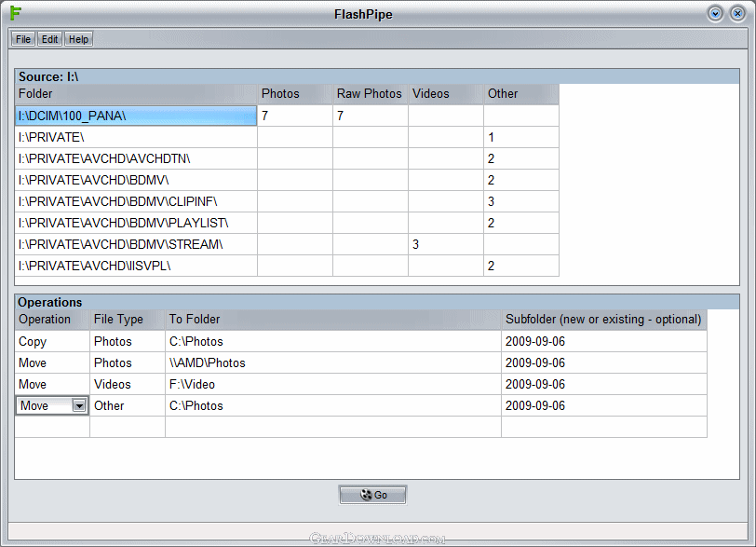Click the empty To Folder cell in new row
756x547 pixels.
click(x=333, y=428)
